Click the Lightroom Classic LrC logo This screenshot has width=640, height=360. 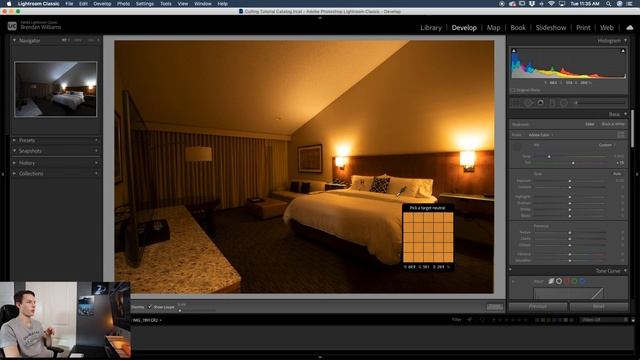coord(12,26)
